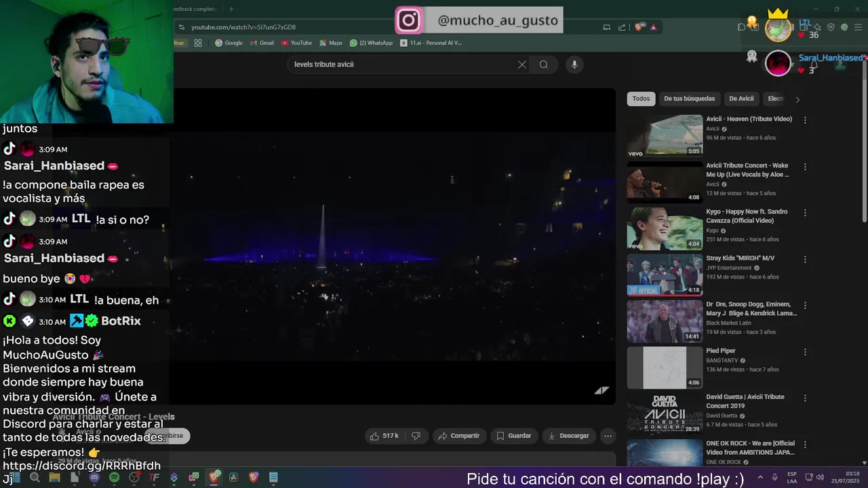Like the video with thumbs-up 517 k
This screenshot has height=488, width=868.
pyautogui.click(x=384, y=436)
